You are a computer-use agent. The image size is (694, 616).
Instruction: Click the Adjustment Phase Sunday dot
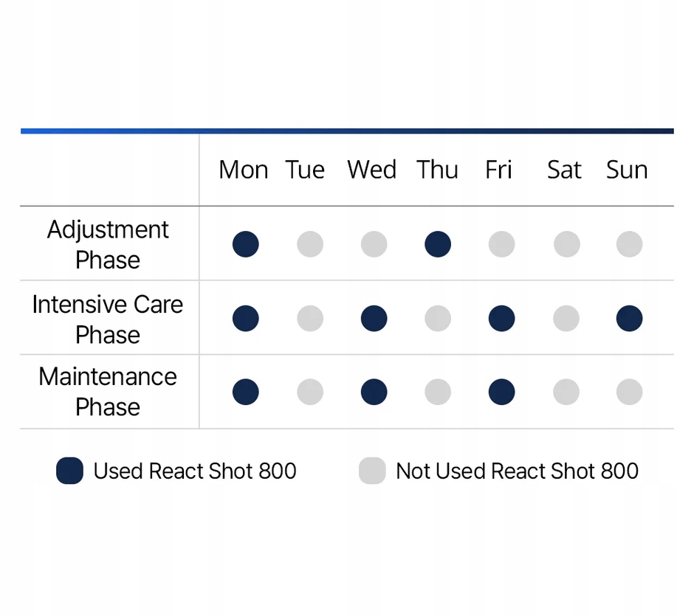pyautogui.click(x=629, y=244)
